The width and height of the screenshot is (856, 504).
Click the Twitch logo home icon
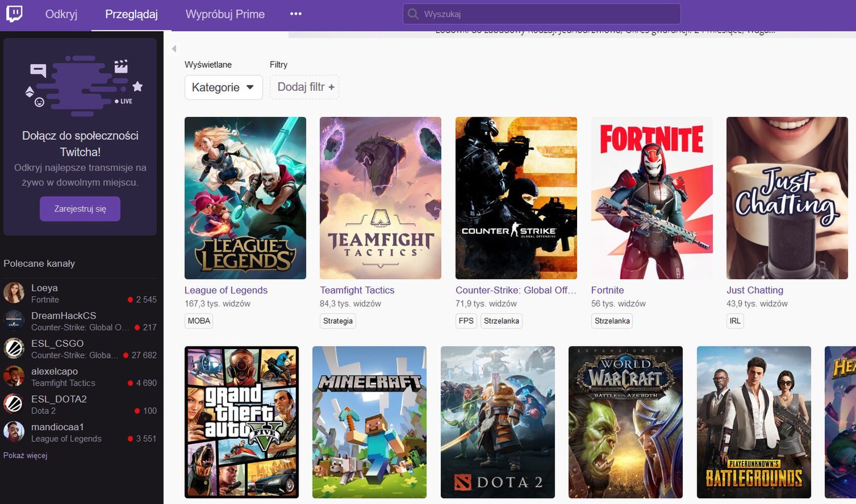(14, 14)
